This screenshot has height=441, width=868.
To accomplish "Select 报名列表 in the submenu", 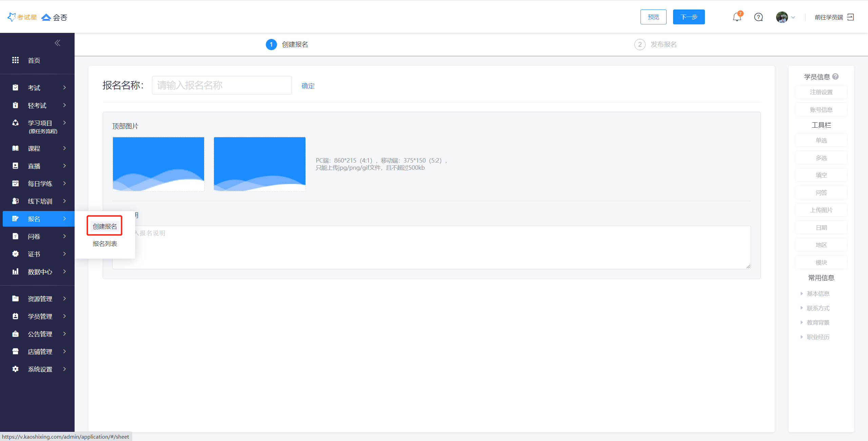I will tap(105, 244).
